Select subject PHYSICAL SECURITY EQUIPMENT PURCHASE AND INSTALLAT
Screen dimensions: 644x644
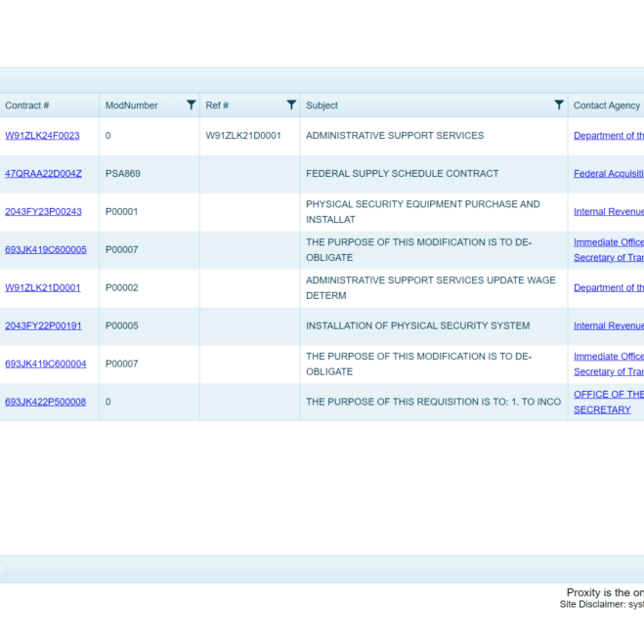coord(422,212)
